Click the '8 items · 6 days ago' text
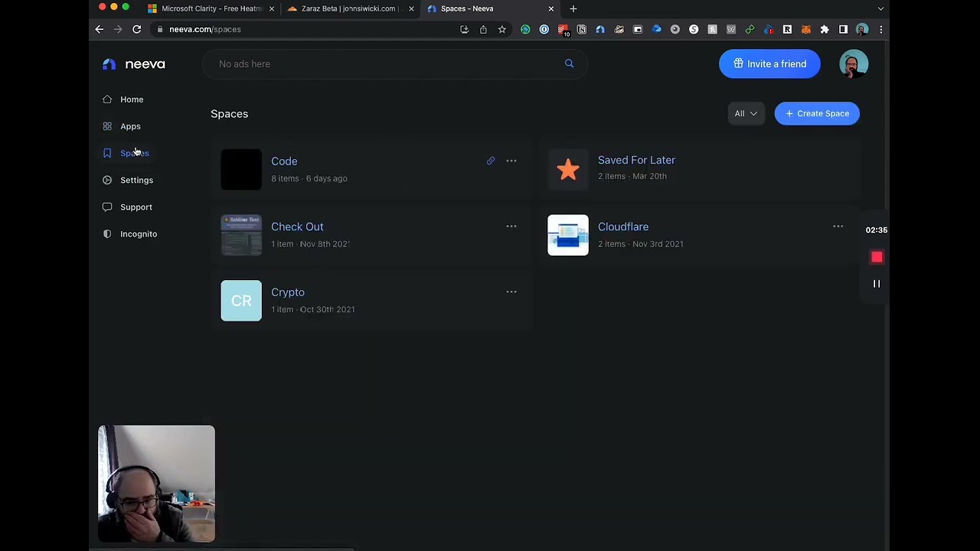 click(309, 178)
